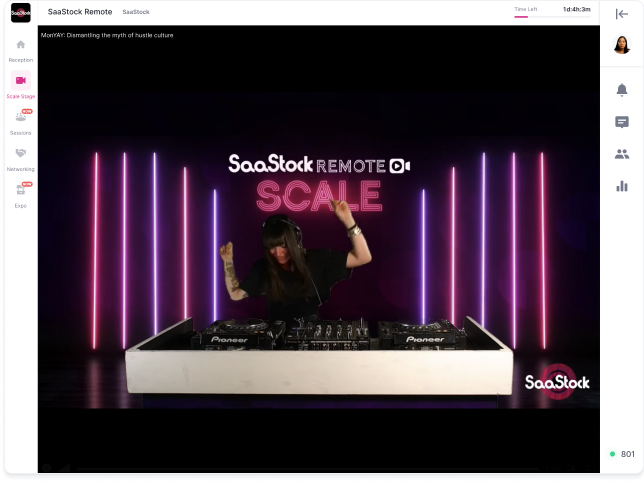Image resolution: width=644 pixels, height=482 pixels.
Task: Go to Networking handshake icon
Action: click(x=20, y=154)
